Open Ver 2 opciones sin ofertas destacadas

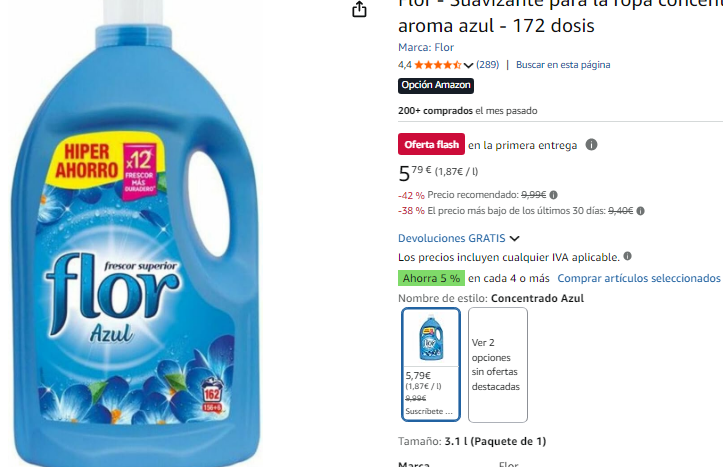pos(498,365)
